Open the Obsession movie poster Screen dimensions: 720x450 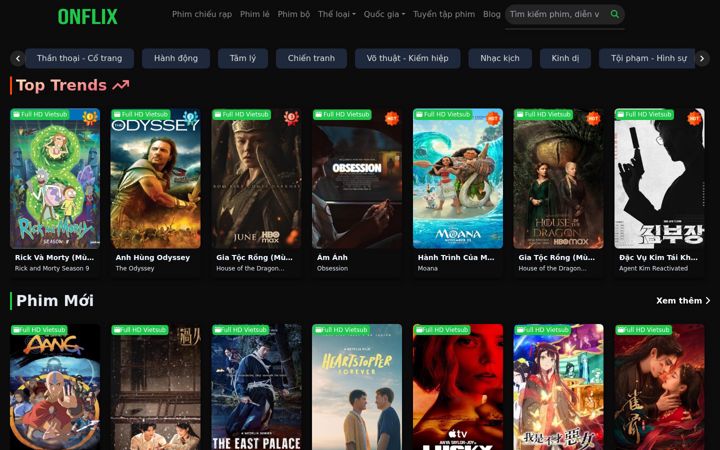(x=357, y=179)
